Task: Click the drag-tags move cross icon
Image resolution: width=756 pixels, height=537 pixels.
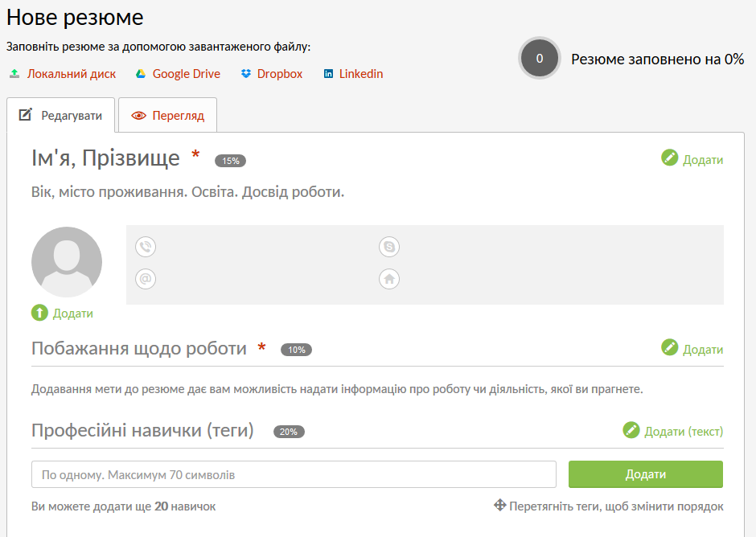Action: pos(500,505)
